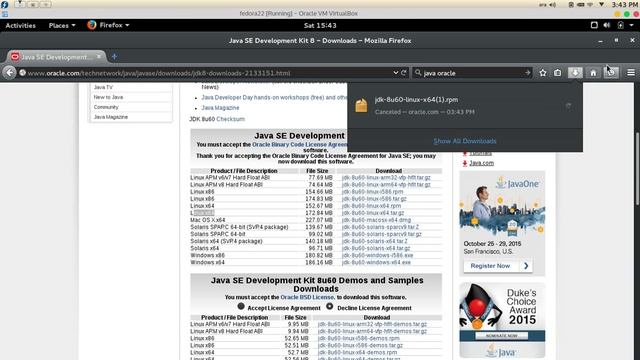
Task: Click the search magnifier icon
Action: click(x=418, y=73)
